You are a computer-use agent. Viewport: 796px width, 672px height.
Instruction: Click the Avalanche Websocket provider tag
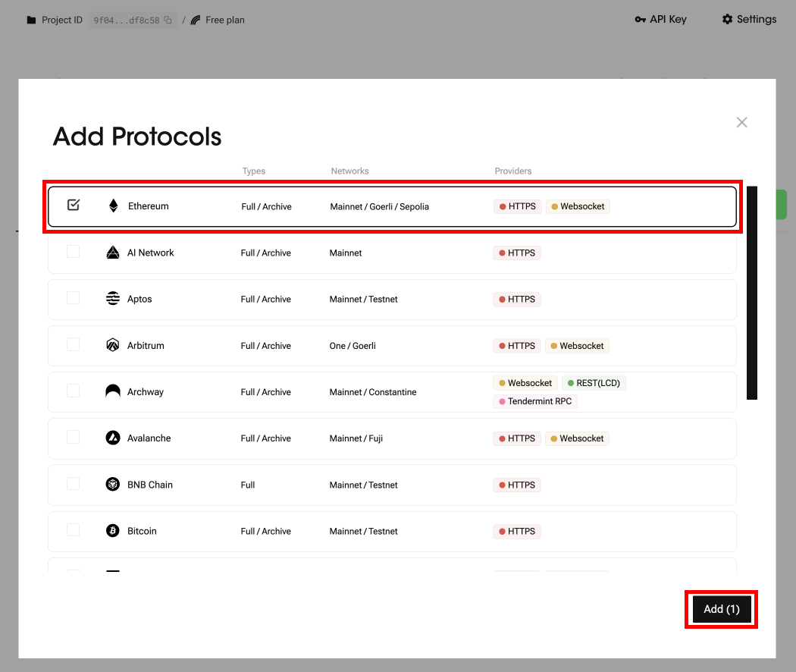[x=577, y=438]
